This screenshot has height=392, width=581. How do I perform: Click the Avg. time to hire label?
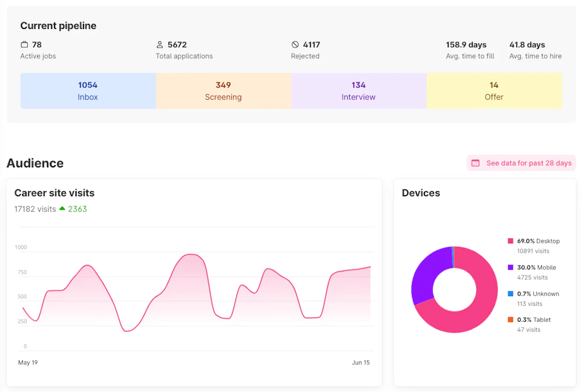tap(536, 56)
